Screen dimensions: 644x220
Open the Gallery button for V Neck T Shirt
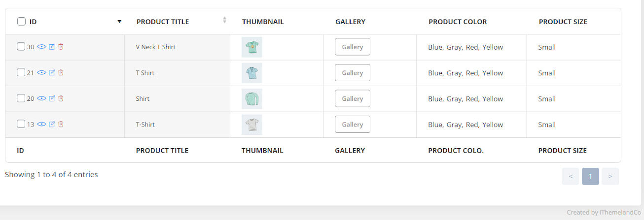click(352, 47)
